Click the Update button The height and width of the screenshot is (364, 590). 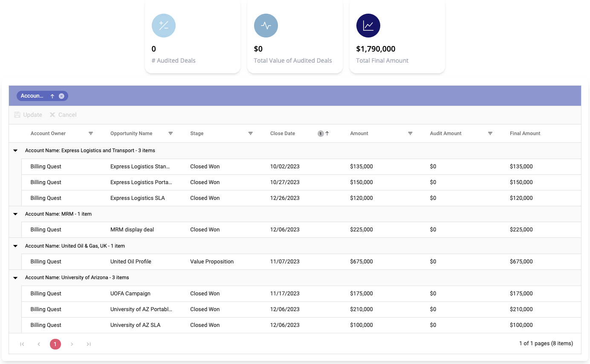pyautogui.click(x=28, y=115)
